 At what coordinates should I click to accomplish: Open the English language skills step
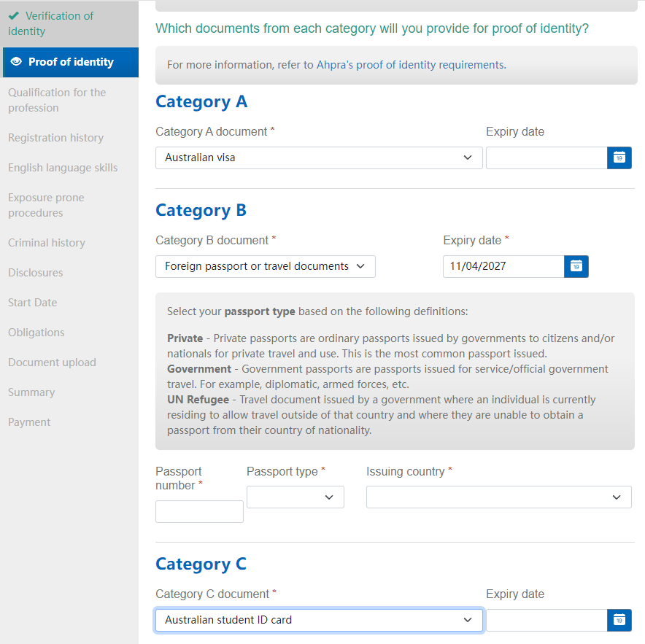point(63,168)
